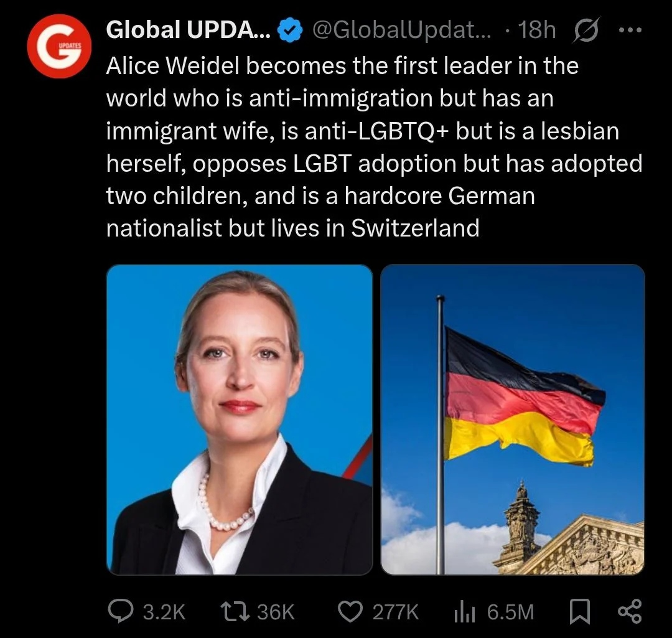Screen dimensions: 672x638
Task: Click the blue verified badge
Action: (290, 30)
